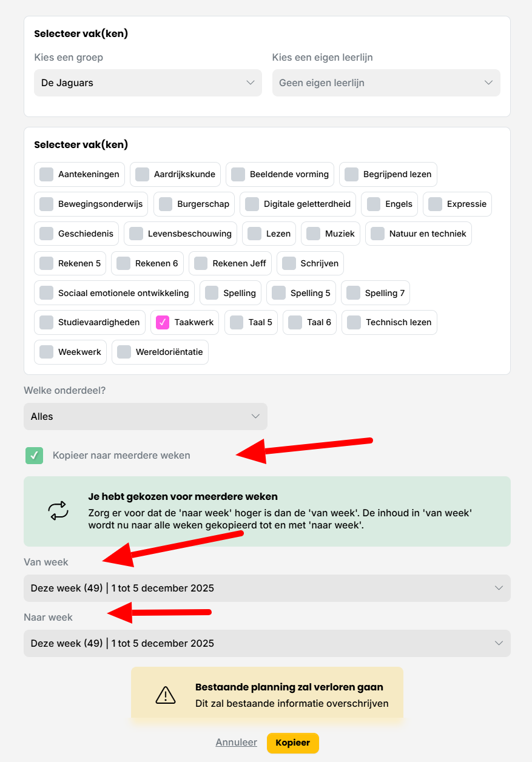Disable 'Kopieer naar meerdere weken' checkbox

coord(35,455)
